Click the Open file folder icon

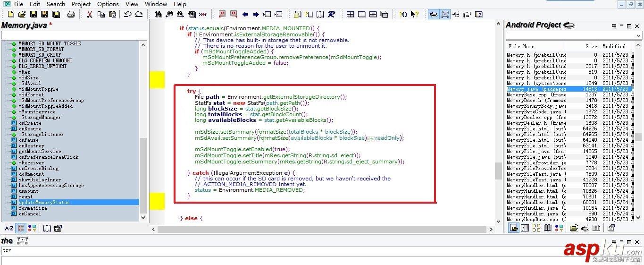21,14
